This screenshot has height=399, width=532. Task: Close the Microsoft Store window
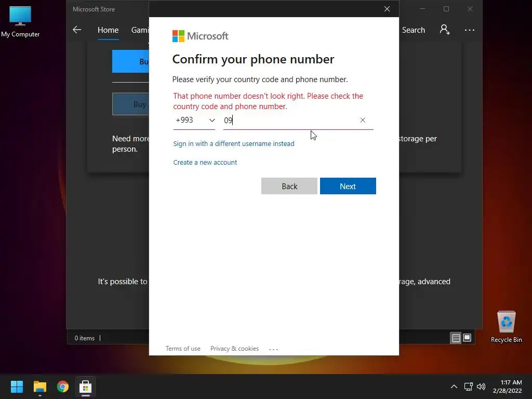point(470,9)
